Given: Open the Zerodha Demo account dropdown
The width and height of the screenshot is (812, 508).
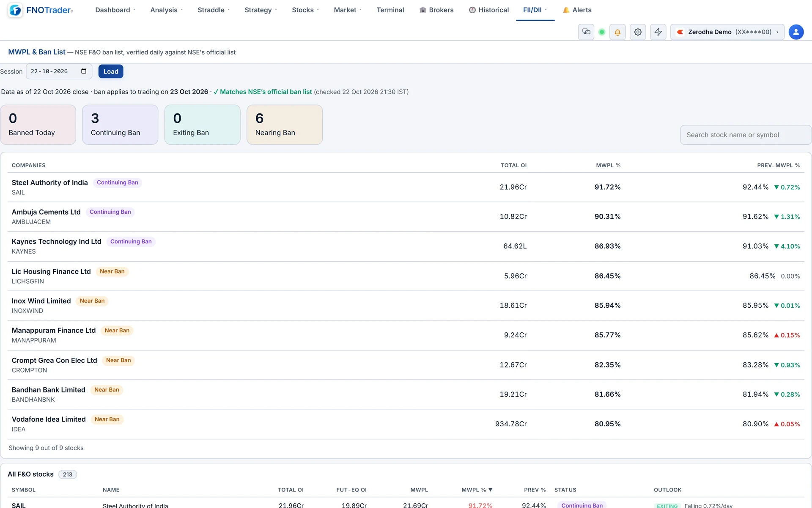Looking at the screenshot, I should (x=727, y=32).
